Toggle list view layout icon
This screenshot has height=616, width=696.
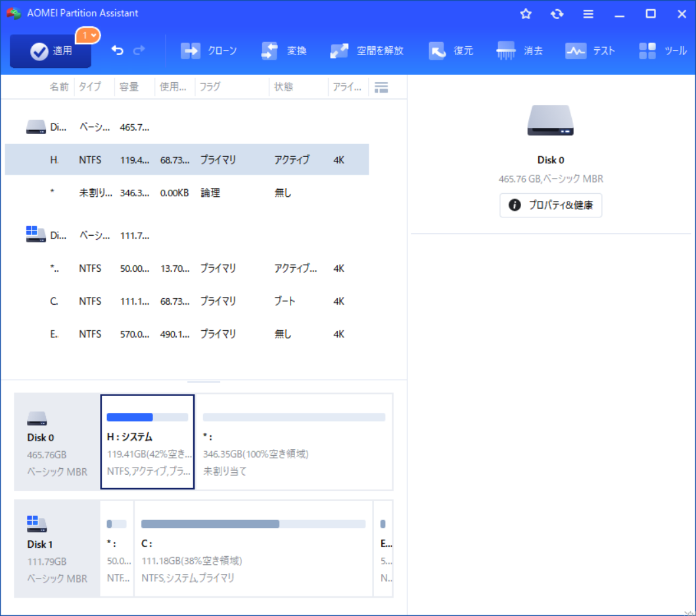381,87
